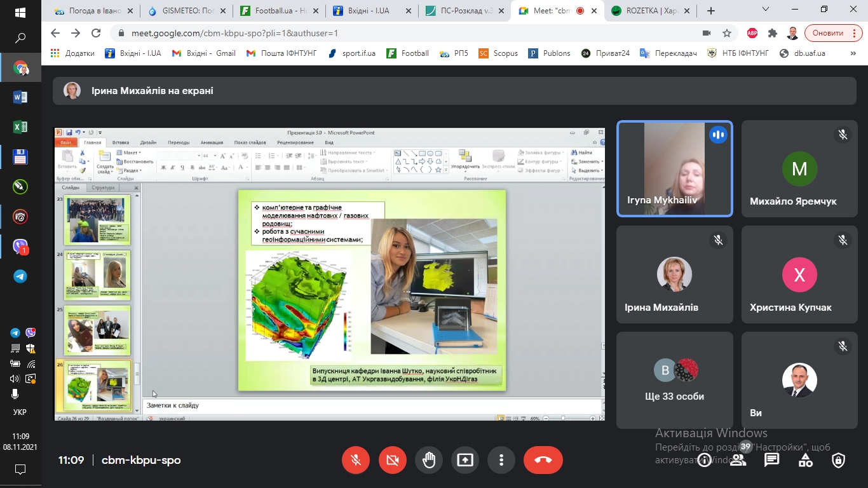
Task: Open chat with everyone panel
Action: pyautogui.click(x=771, y=461)
